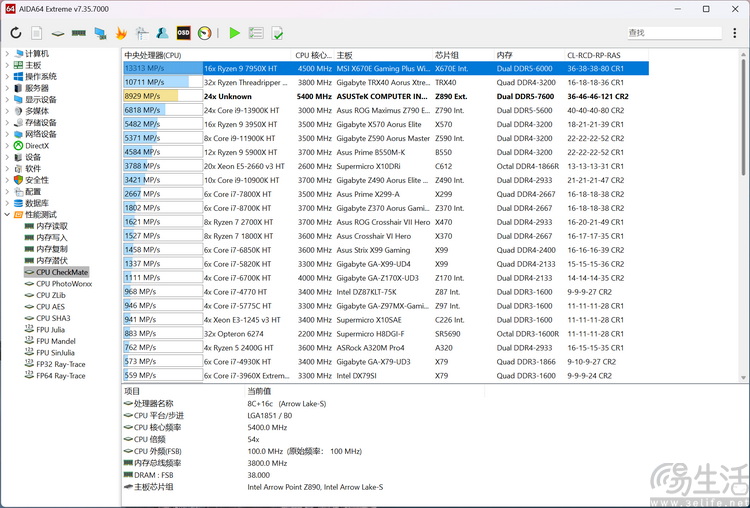The height and width of the screenshot is (508, 750).
Task: Select the 24x Unknown result row
Action: [x=386, y=96]
